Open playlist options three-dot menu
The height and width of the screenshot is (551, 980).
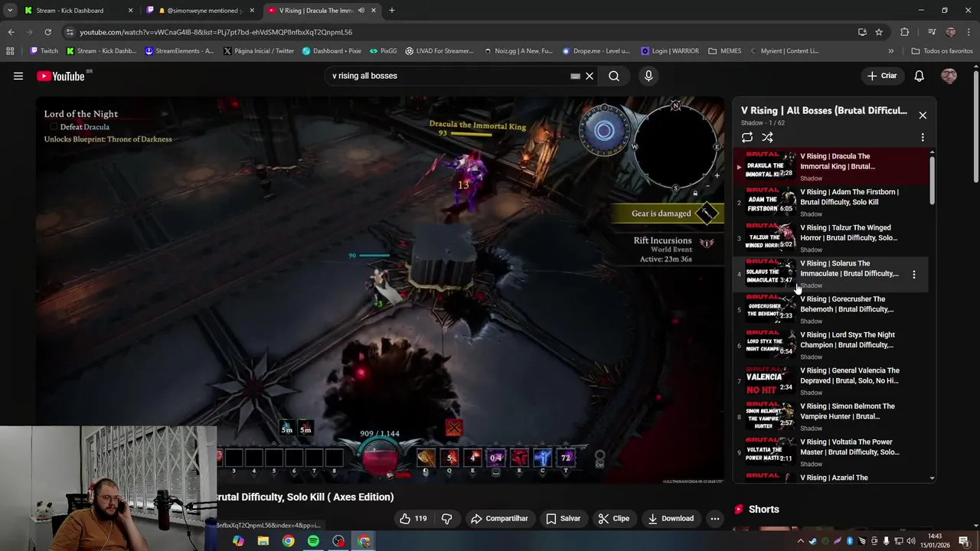tap(923, 137)
